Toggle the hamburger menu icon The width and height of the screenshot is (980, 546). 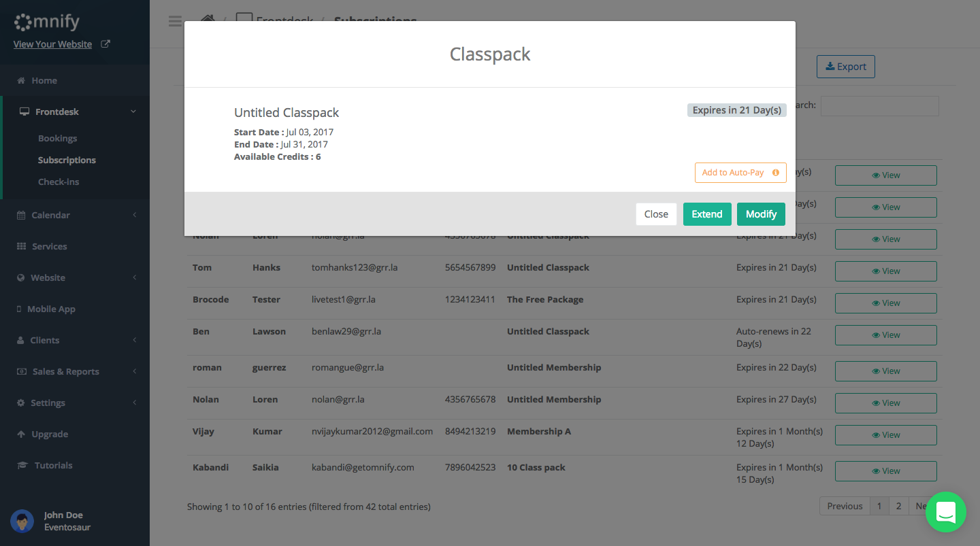coord(175,20)
